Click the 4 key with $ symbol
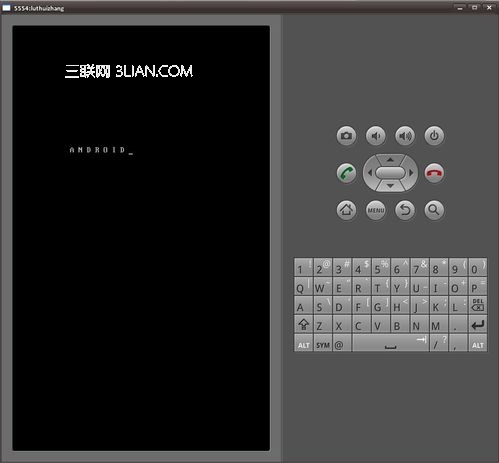The image size is (499, 463). tap(361, 267)
